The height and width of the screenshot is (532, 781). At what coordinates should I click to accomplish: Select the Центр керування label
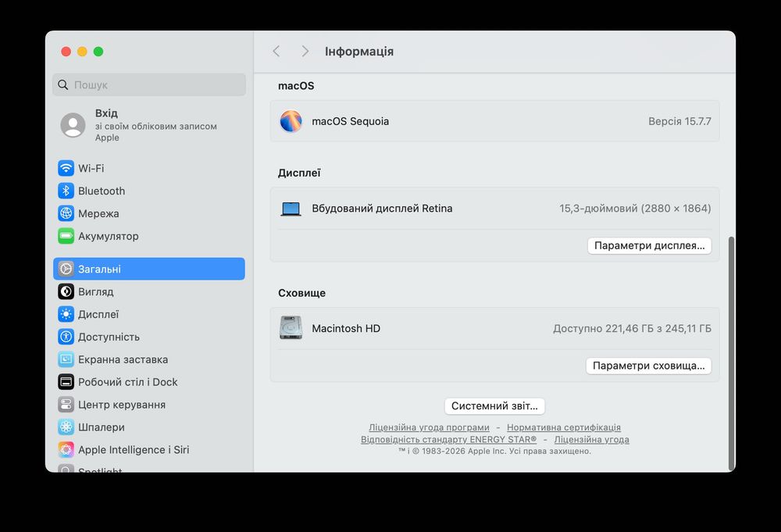122,405
